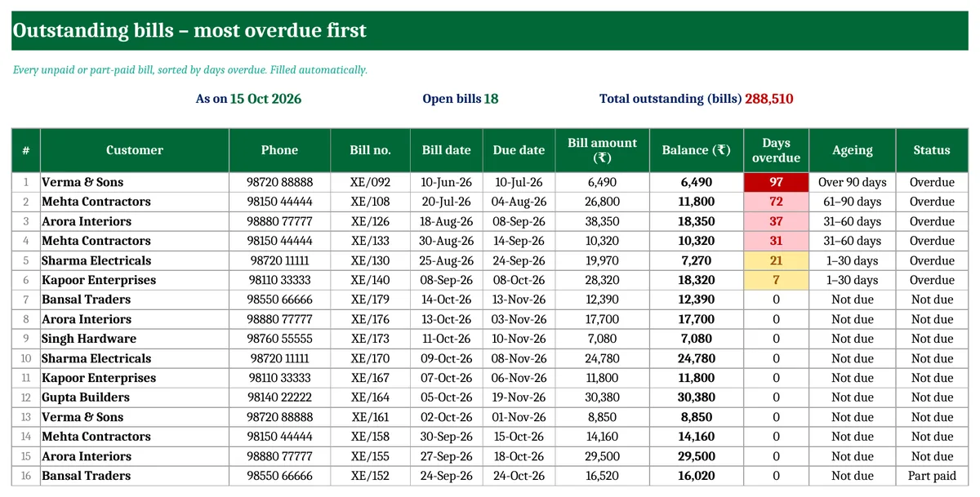
Task: Select the 'Over 90 days' ageing cell
Action: [853, 182]
